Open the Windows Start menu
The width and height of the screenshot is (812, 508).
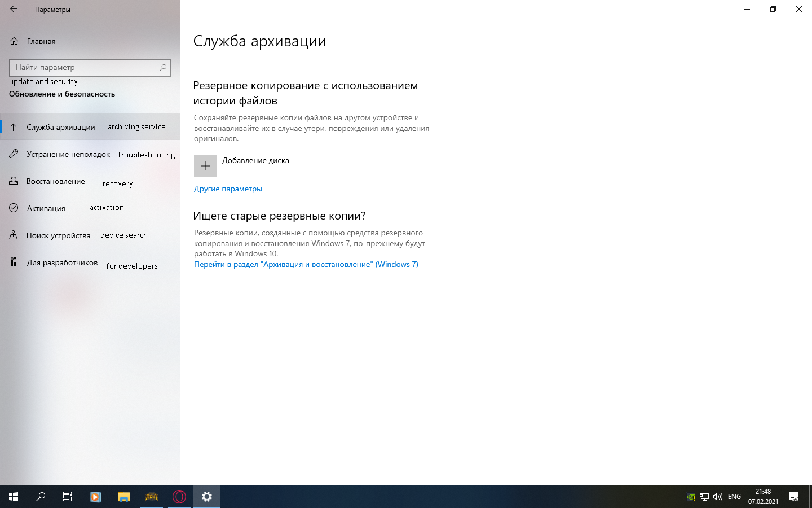point(14,497)
